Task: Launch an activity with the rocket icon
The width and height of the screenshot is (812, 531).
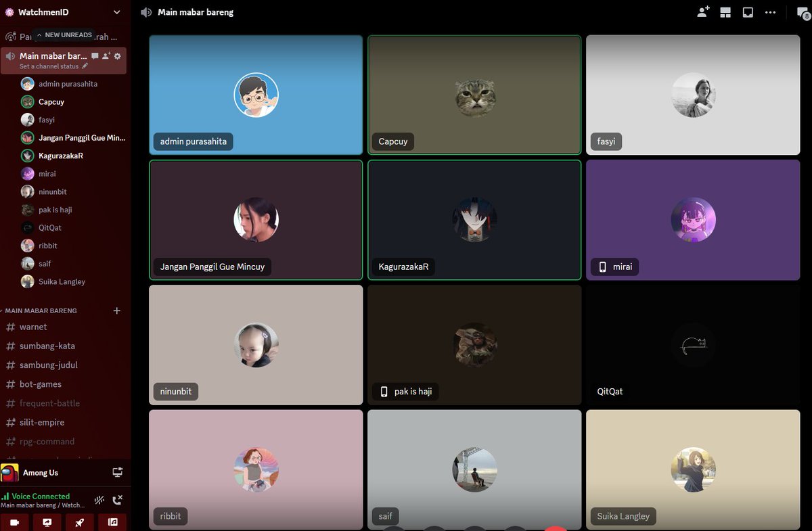Action: 79,522
